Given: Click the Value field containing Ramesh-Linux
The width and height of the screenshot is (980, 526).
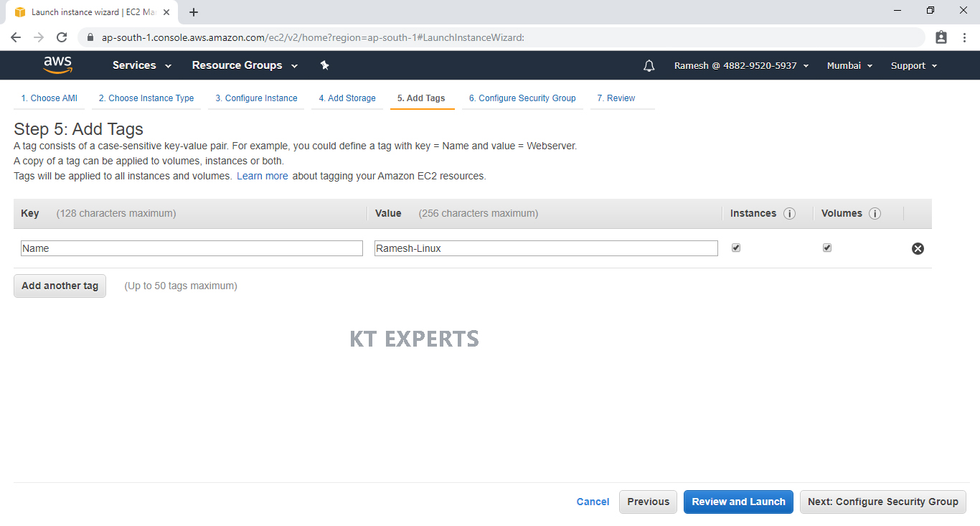Looking at the screenshot, I should pos(546,248).
